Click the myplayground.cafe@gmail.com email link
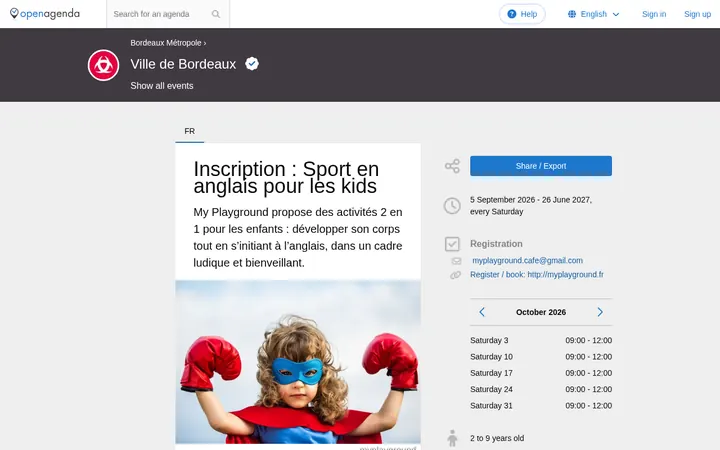Viewport: 720px width, 450px height. pos(528,260)
